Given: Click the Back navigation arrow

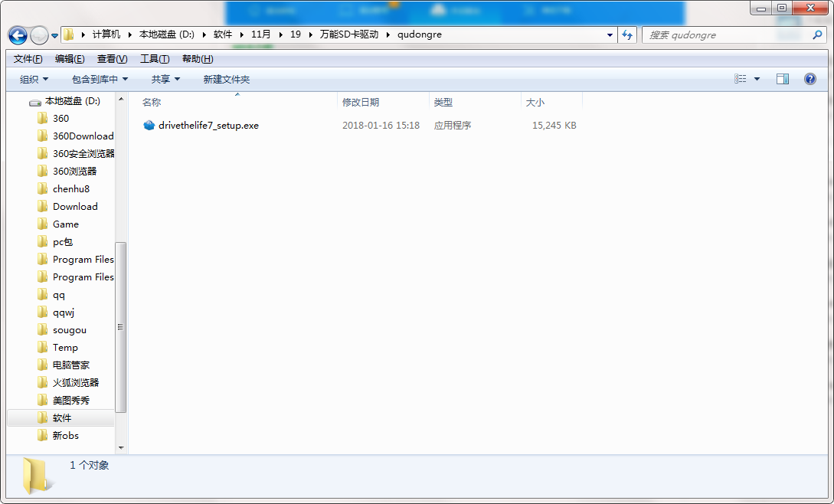Looking at the screenshot, I should tap(18, 36).
